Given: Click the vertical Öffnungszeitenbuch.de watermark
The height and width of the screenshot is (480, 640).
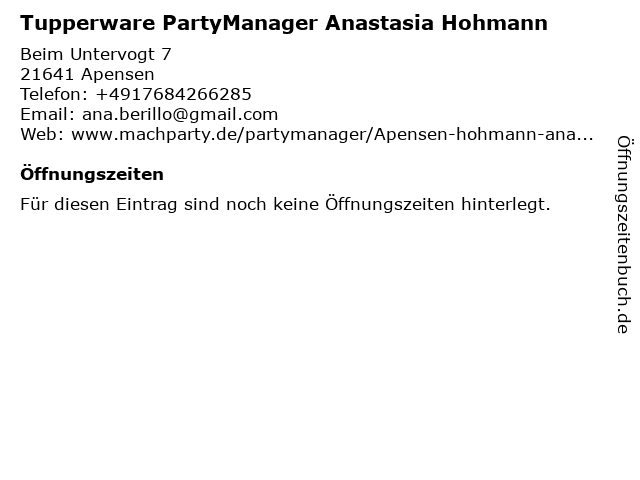Looking at the screenshot, I should click(624, 235).
